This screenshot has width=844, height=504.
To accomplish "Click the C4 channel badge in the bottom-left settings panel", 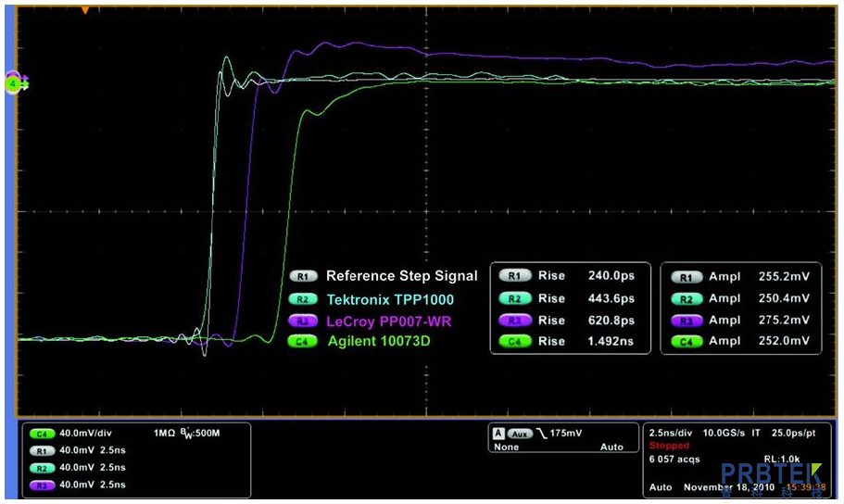I will [x=41, y=433].
